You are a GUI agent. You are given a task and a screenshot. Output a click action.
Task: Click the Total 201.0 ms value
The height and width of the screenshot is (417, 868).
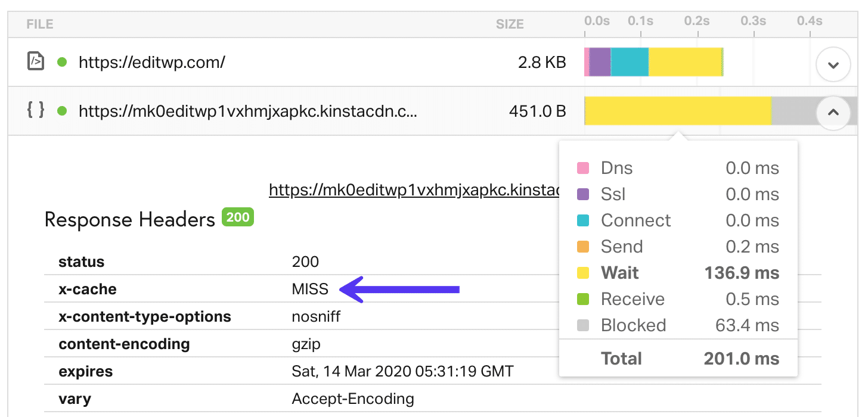(x=741, y=359)
